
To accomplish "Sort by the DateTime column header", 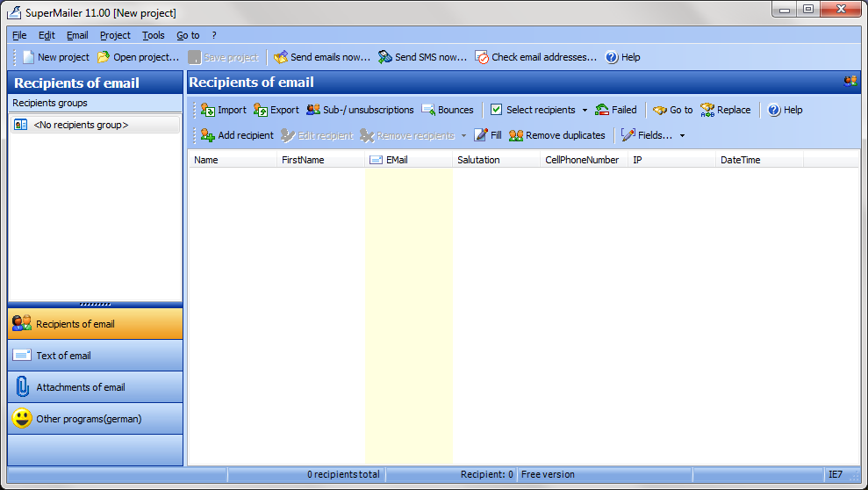I will click(x=759, y=160).
